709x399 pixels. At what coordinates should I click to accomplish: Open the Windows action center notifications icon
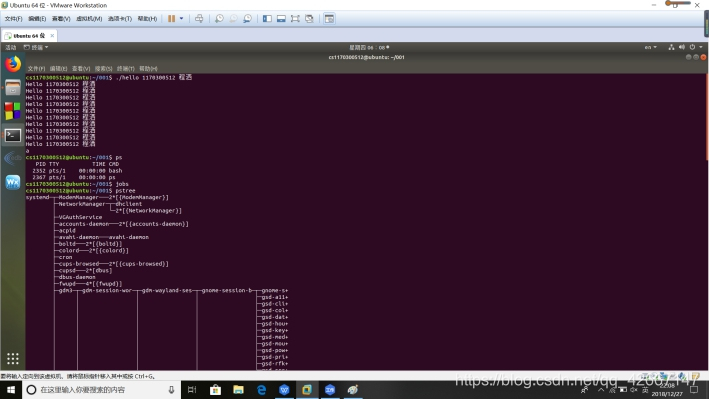[x=694, y=390]
